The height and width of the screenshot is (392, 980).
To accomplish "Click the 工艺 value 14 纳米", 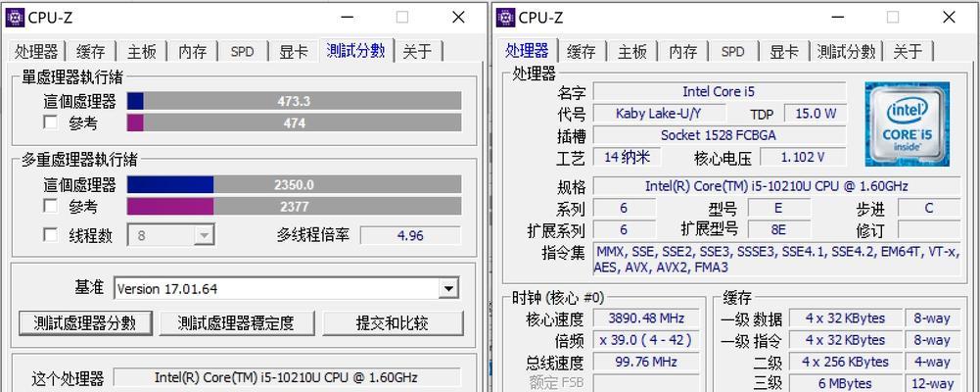I will [627, 157].
